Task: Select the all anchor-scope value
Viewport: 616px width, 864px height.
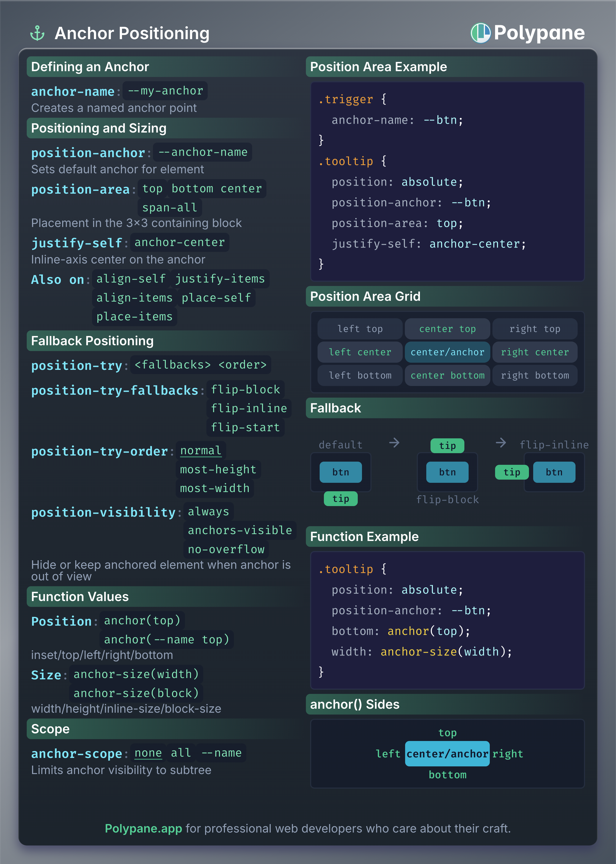Action: (181, 753)
